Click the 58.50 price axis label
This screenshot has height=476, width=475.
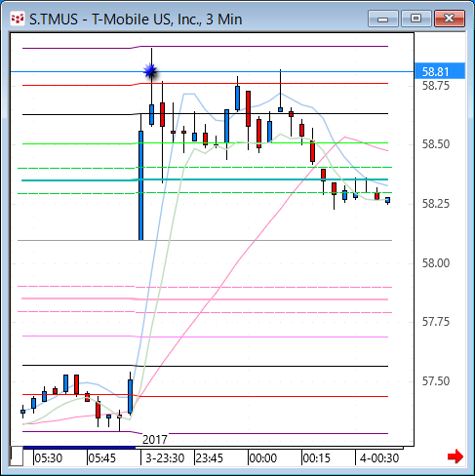(x=436, y=144)
